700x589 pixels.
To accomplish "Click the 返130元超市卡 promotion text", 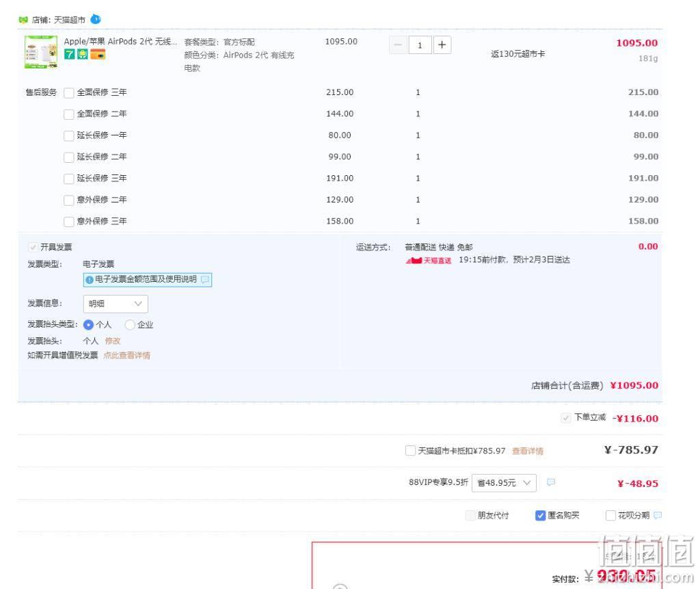I will tap(518, 54).
